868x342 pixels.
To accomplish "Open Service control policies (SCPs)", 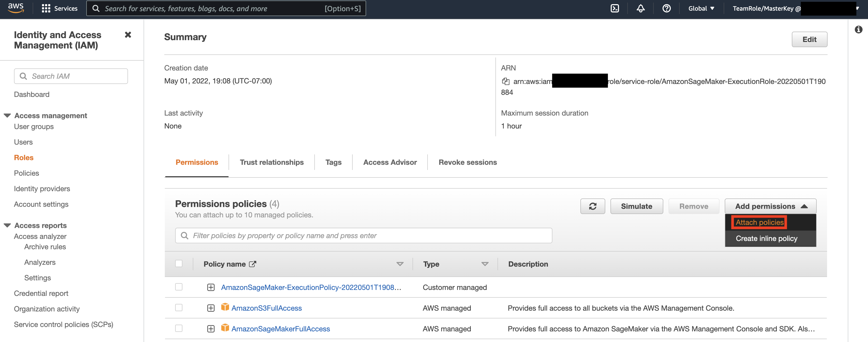I will (63, 324).
